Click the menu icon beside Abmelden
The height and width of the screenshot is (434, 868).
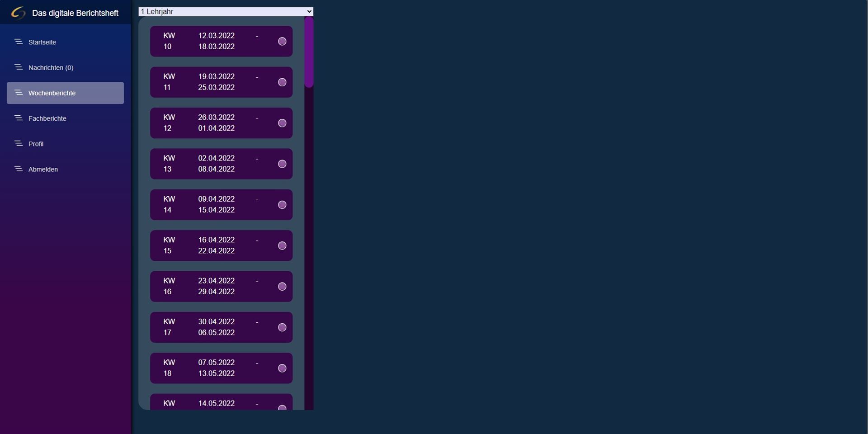click(19, 169)
